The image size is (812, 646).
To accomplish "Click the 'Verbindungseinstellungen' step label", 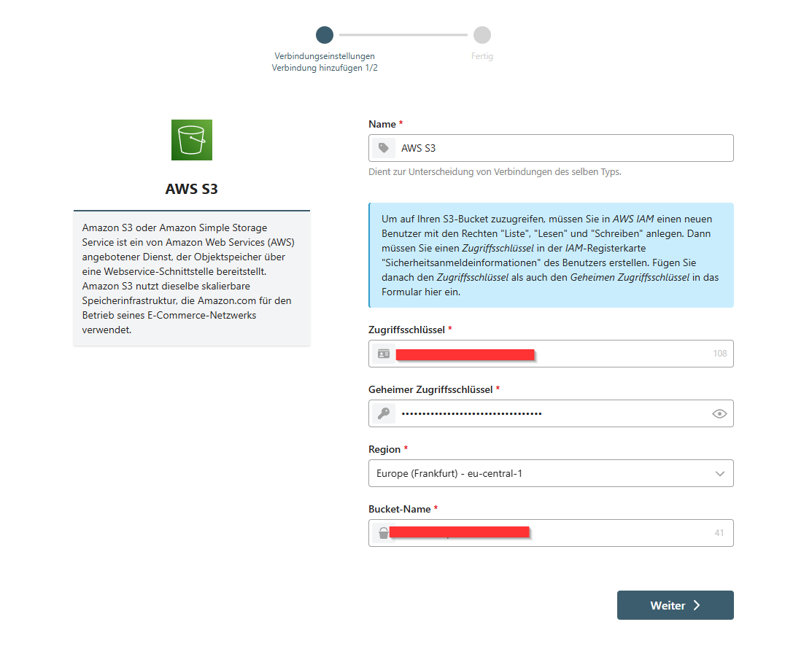I will (x=325, y=56).
